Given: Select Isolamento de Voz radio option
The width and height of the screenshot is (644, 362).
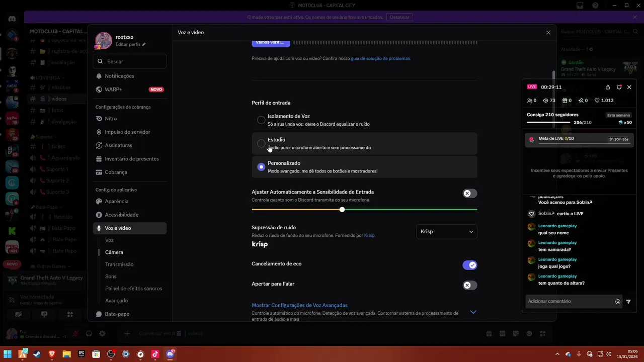Looking at the screenshot, I should click(x=261, y=120).
